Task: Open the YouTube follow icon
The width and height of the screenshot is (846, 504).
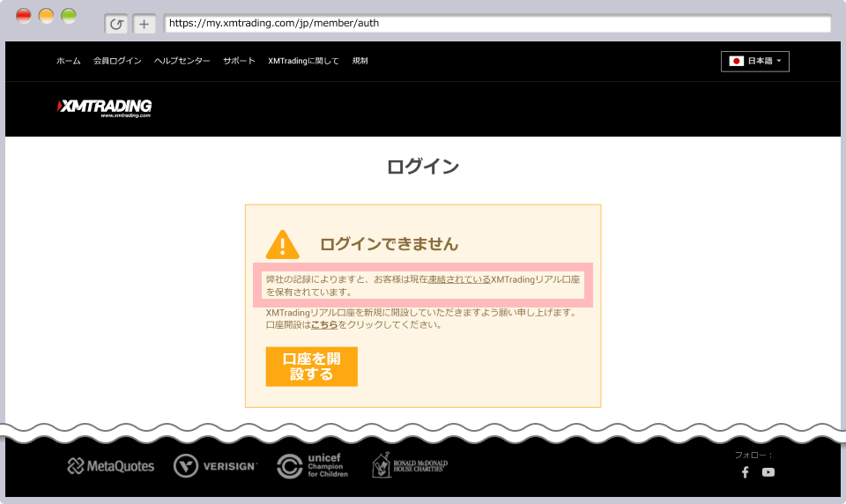Action: click(x=768, y=472)
